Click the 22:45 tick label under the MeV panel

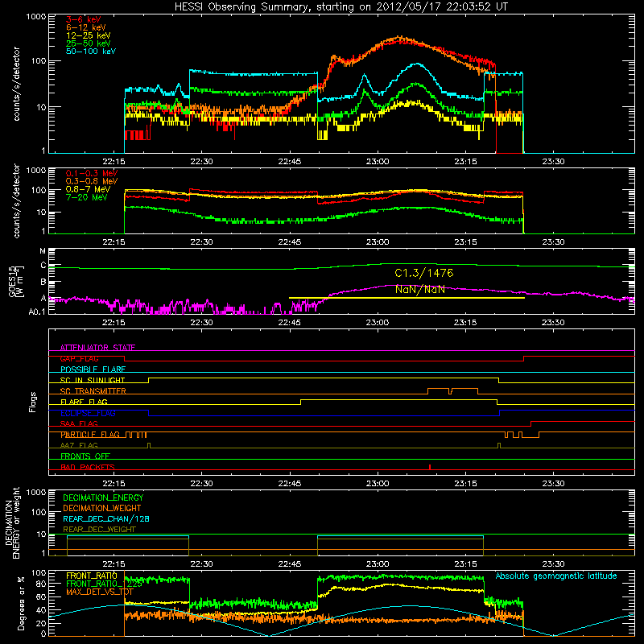pos(290,242)
